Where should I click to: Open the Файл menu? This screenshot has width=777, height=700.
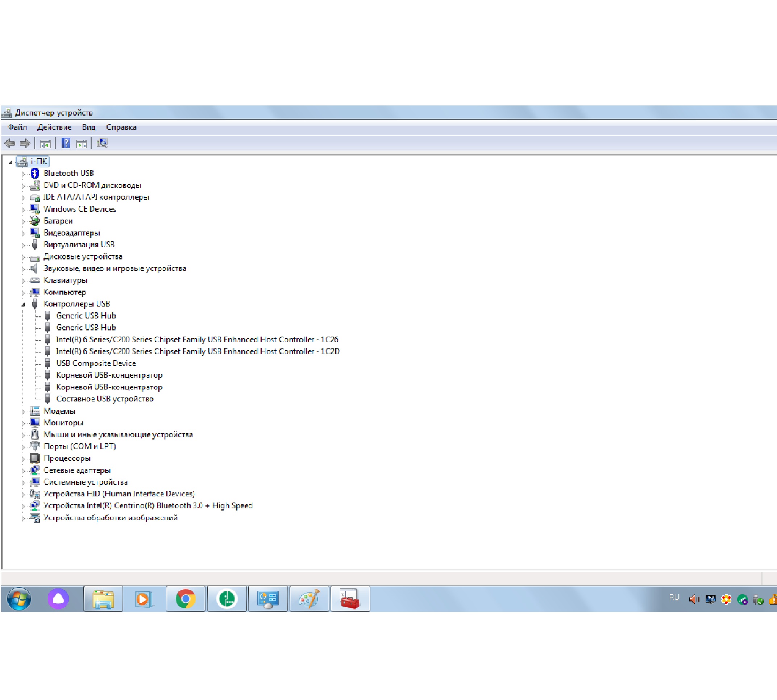17,127
